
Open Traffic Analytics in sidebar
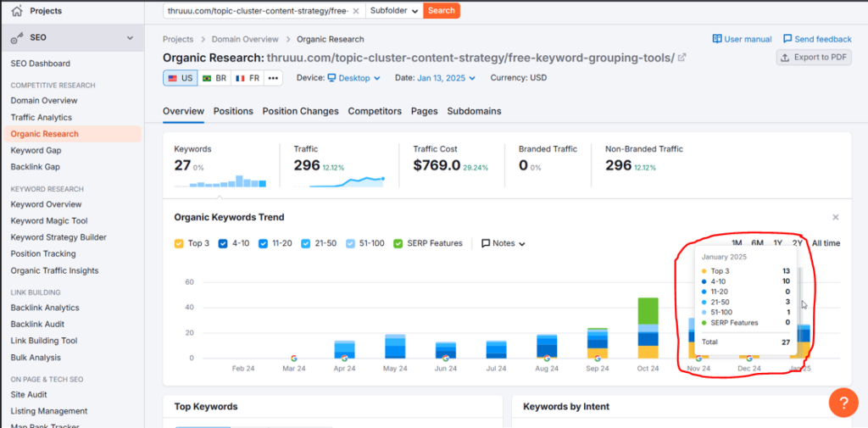point(42,117)
